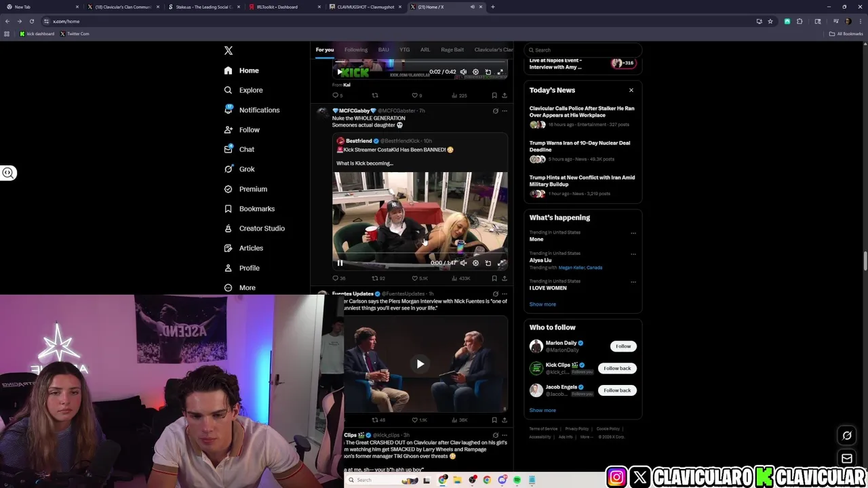Fullscreen the top Kick clip video
Viewport: 868px width, 488px height.
coord(500,72)
